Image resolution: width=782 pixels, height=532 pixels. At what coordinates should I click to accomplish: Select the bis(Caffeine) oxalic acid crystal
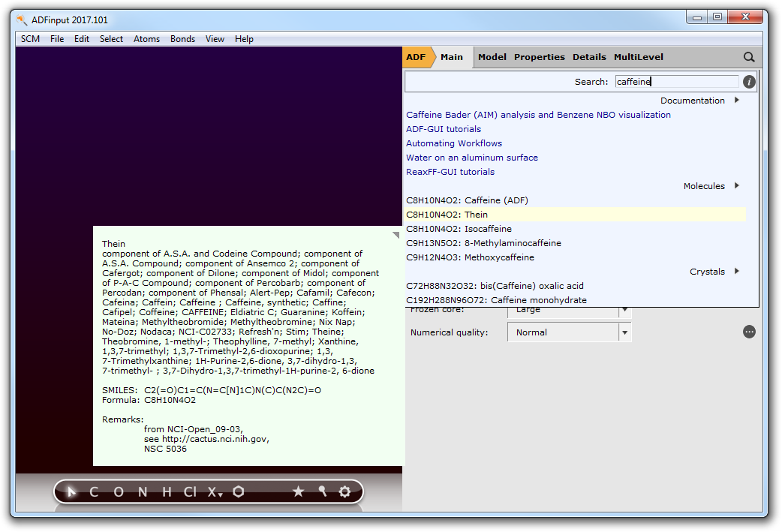pyautogui.click(x=495, y=286)
